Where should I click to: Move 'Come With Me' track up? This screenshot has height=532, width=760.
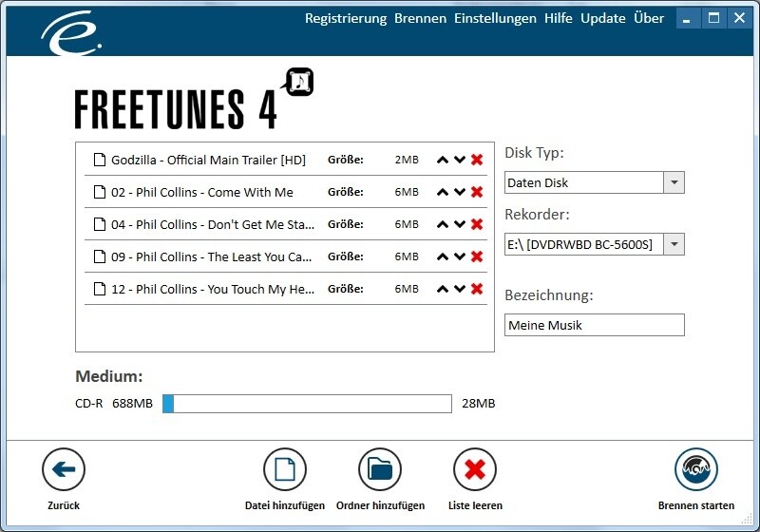pos(442,192)
